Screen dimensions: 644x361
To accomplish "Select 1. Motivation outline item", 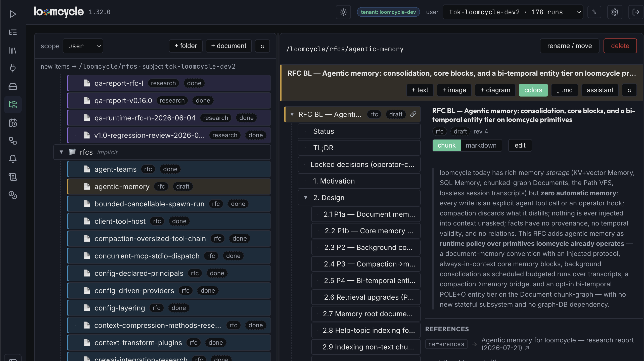I will point(359,181).
